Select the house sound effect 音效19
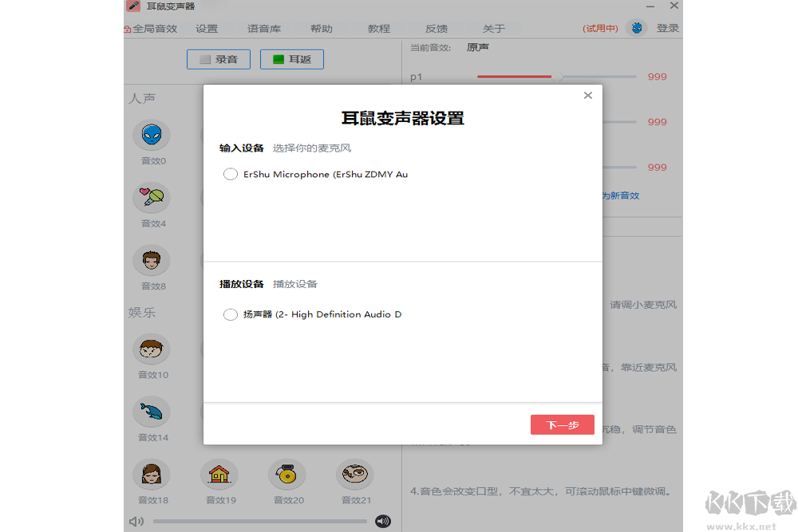This screenshot has height=532, width=798. [219, 475]
